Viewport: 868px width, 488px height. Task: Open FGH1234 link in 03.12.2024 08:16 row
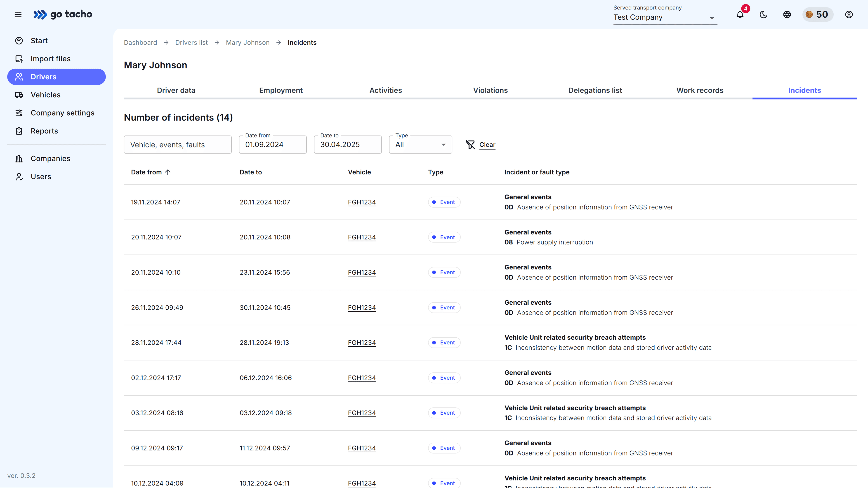362,413
